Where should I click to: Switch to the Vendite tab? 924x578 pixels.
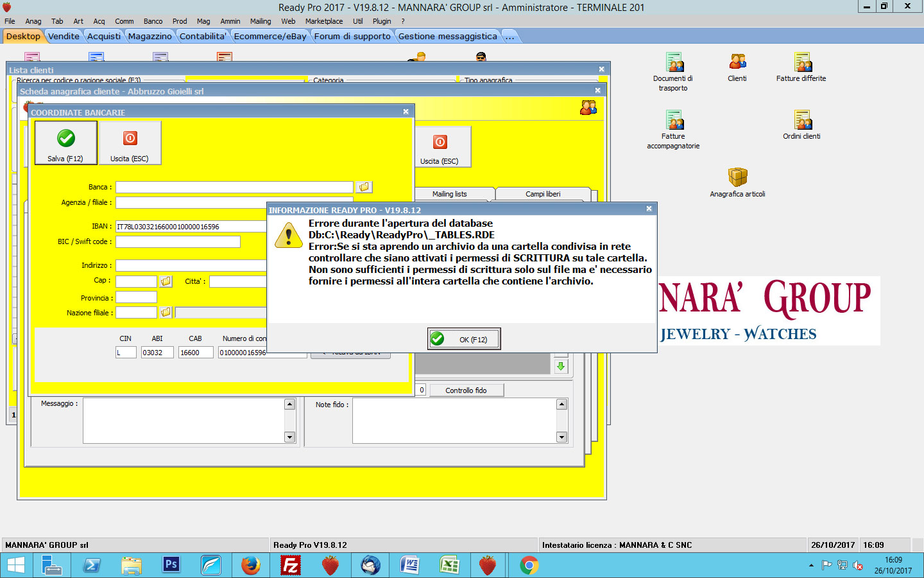pyautogui.click(x=64, y=36)
